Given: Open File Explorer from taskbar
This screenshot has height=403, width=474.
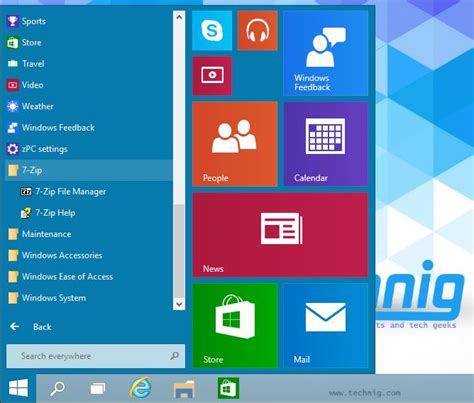Looking at the screenshot, I should pyautogui.click(x=184, y=389).
